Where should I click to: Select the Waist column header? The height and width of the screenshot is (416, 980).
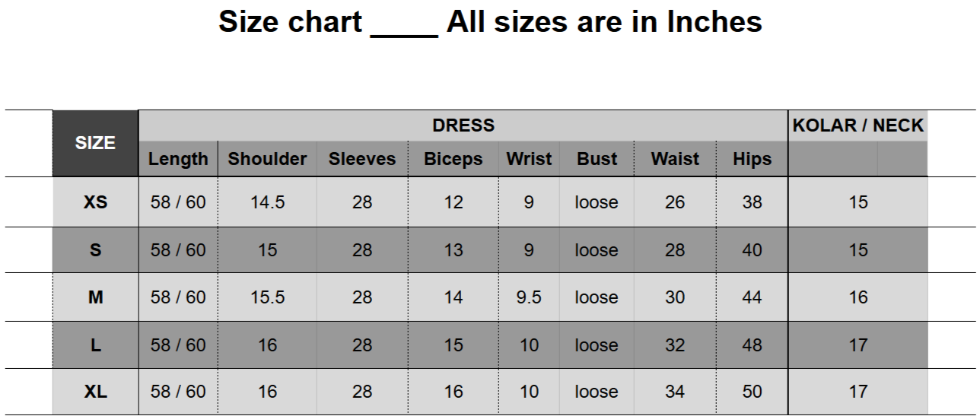click(x=675, y=159)
